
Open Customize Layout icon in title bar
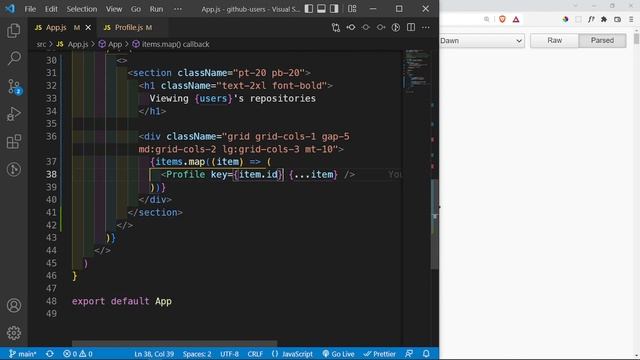coord(352,9)
